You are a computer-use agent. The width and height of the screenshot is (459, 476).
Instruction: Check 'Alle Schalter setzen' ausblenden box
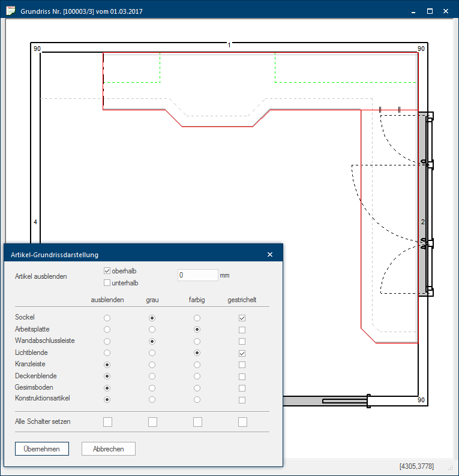107,422
